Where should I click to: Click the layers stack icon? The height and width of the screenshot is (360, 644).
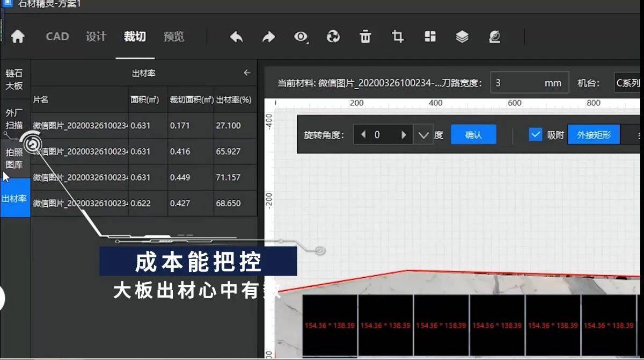(462, 37)
